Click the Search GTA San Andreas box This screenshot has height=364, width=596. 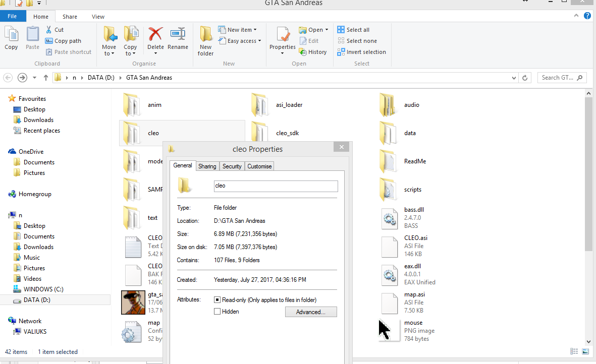[x=562, y=78]
